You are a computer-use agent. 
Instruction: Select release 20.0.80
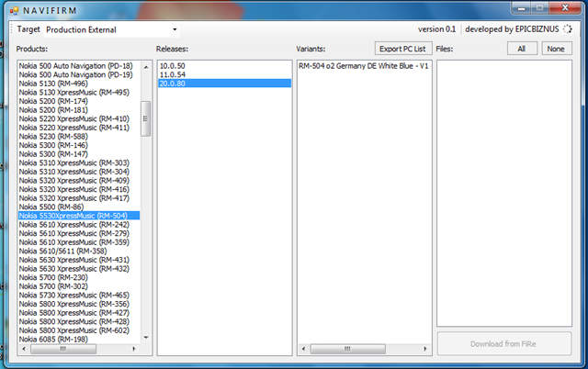[224, 84]
